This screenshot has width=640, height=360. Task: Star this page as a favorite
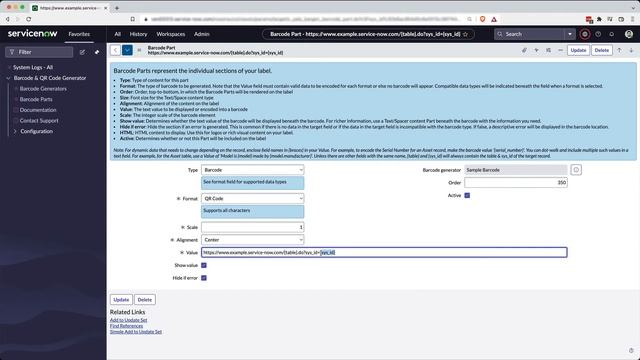[x=465, y=34]
